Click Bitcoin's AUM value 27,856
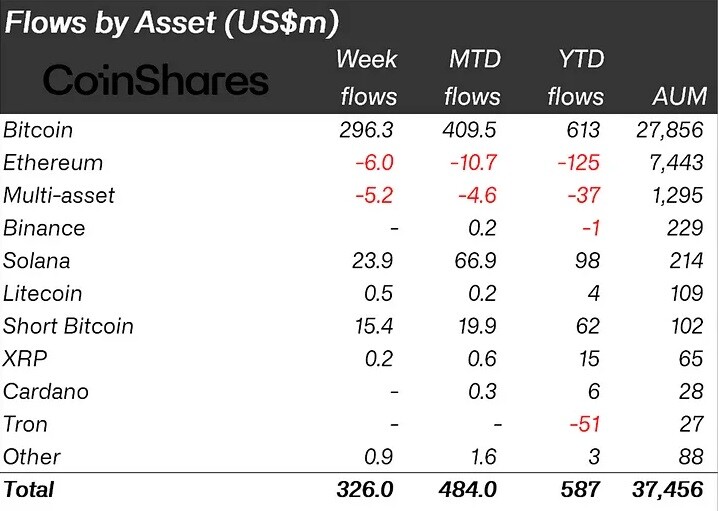Screen dimensions: 718x511 pos(670,130)
